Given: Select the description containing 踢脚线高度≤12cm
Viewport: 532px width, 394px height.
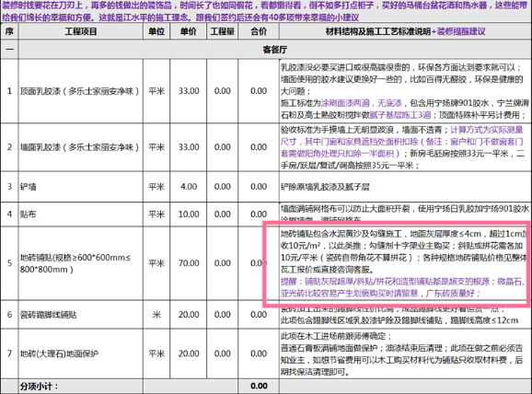Looking at the screenshot, I should pos(406,315).
